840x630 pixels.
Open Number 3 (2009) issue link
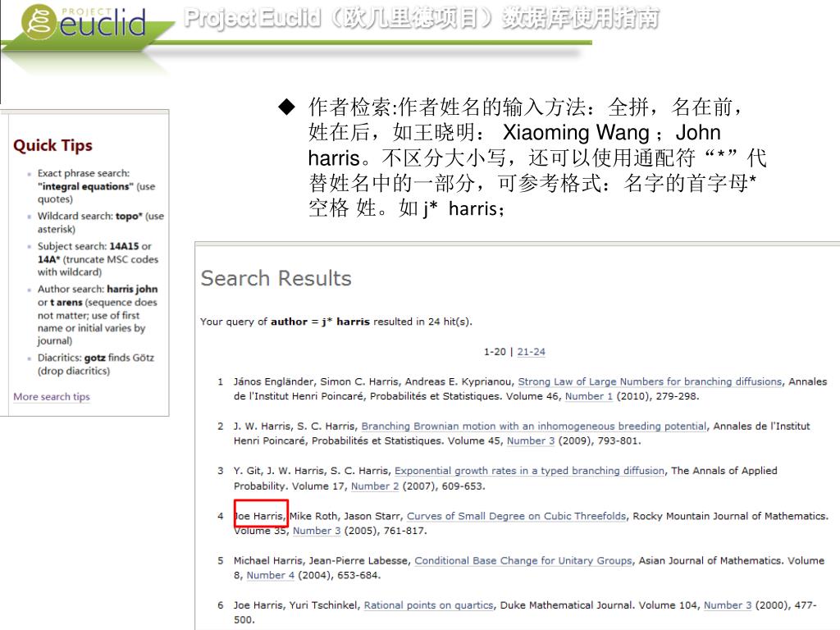pyautogui.click(x=531, y=441)
